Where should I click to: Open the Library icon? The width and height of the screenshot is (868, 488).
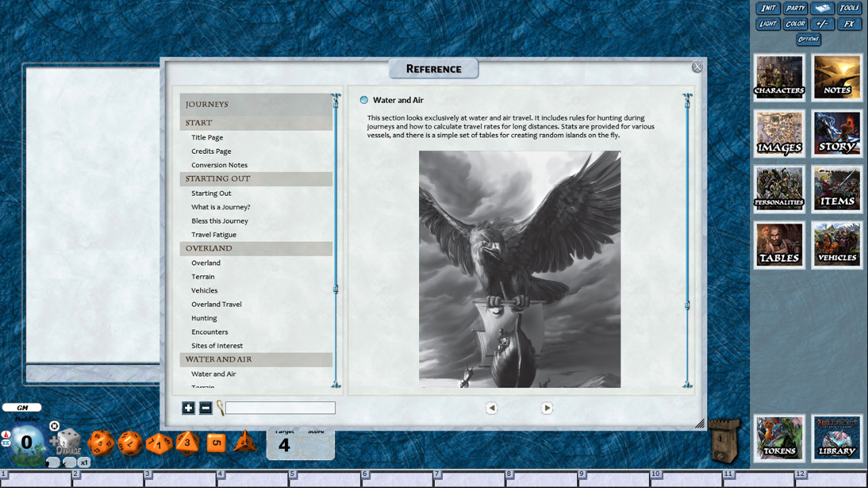837,438
